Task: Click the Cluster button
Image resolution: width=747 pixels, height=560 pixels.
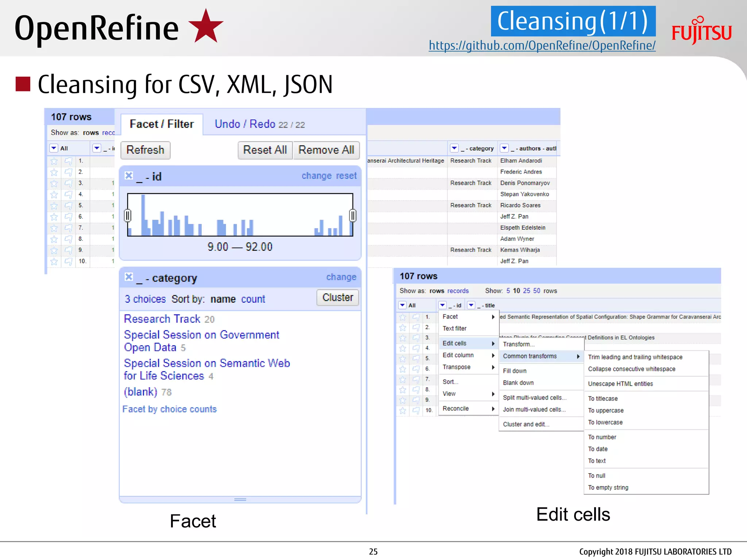Action: 338,297
